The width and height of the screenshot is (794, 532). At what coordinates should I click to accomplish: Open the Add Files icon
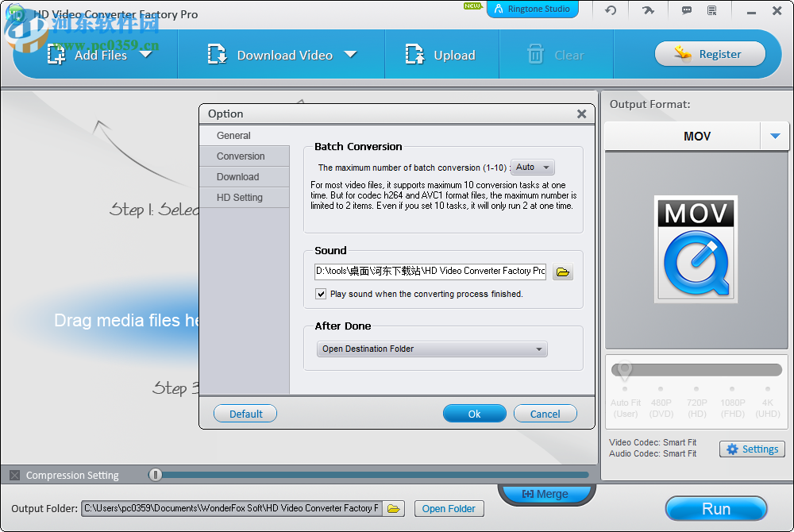55,54
